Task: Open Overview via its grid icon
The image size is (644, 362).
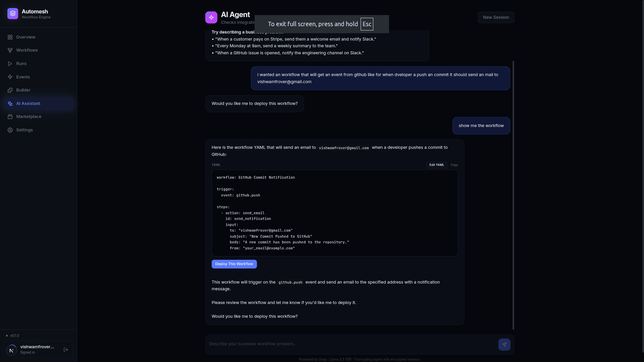Action: tap(10, 37)
